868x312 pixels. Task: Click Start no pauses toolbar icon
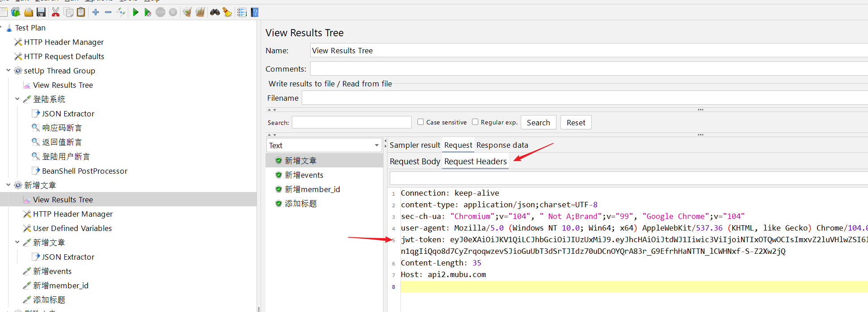click(x=147, y=13)
